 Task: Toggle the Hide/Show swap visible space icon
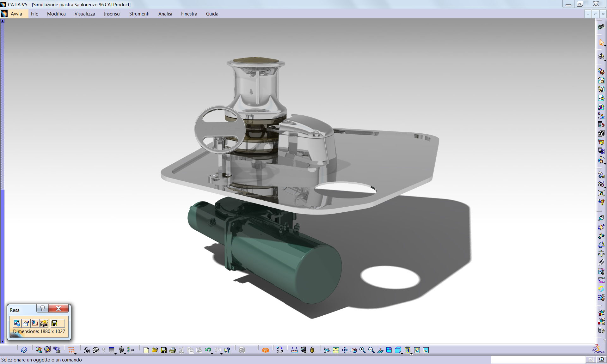[x=426, y=350]
